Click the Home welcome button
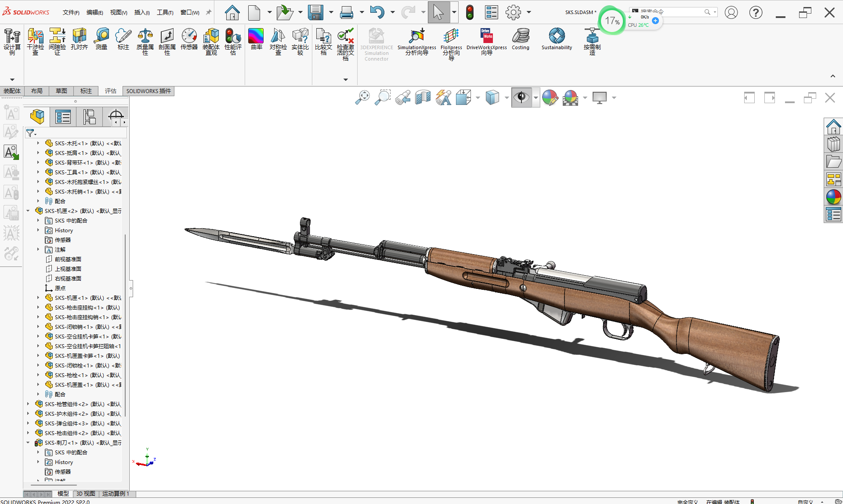This screenshot has width=843, height=504. (232, 12)
